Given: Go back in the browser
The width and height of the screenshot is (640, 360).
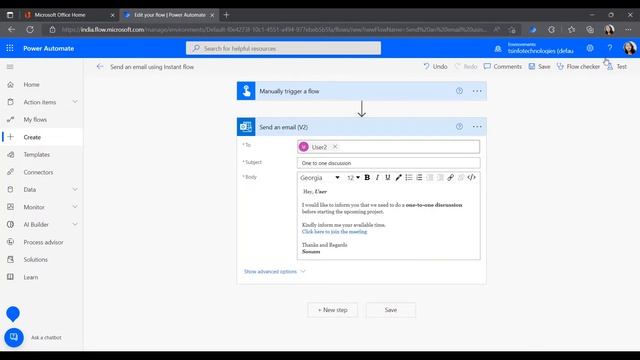Looking at the screenshot, I should pyautogui.click(x=11, y=29).
